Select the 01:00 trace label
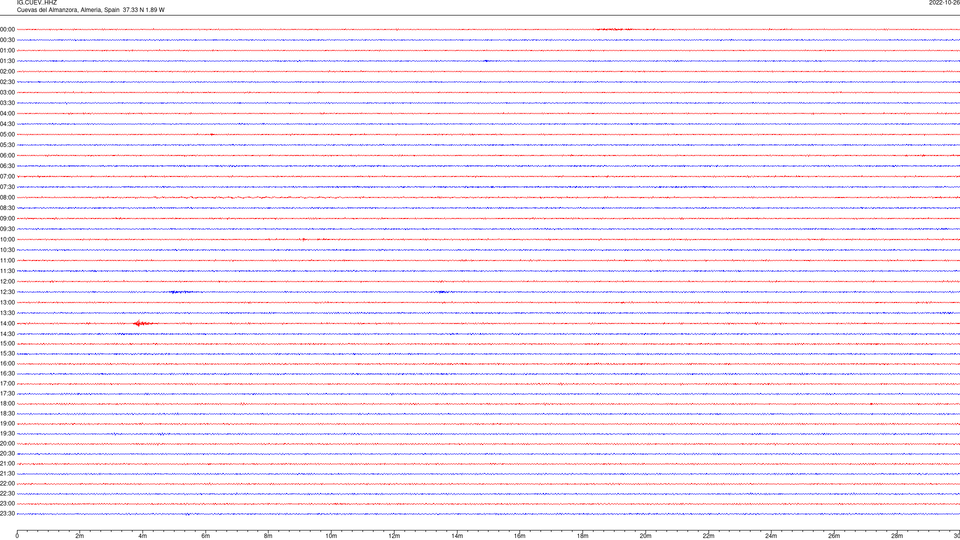The width and height of the screenshot is (960, 540). pos(7,50)
